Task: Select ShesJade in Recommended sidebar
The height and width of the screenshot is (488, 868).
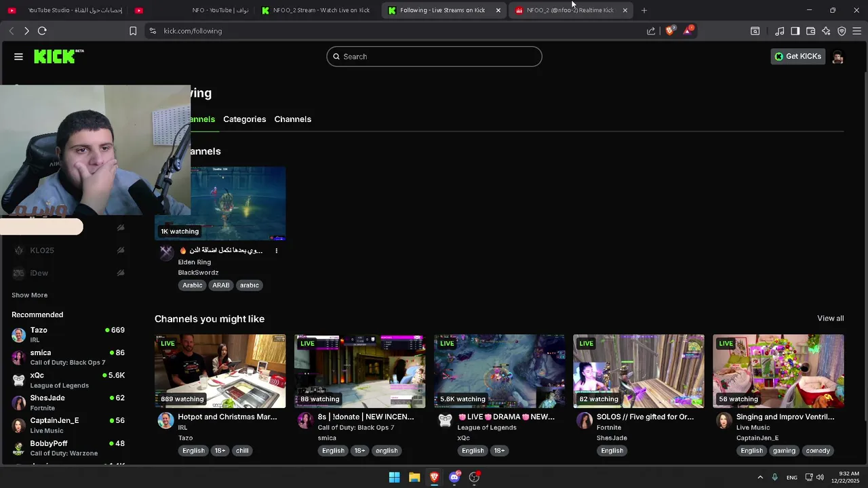Action: point(68,403)
